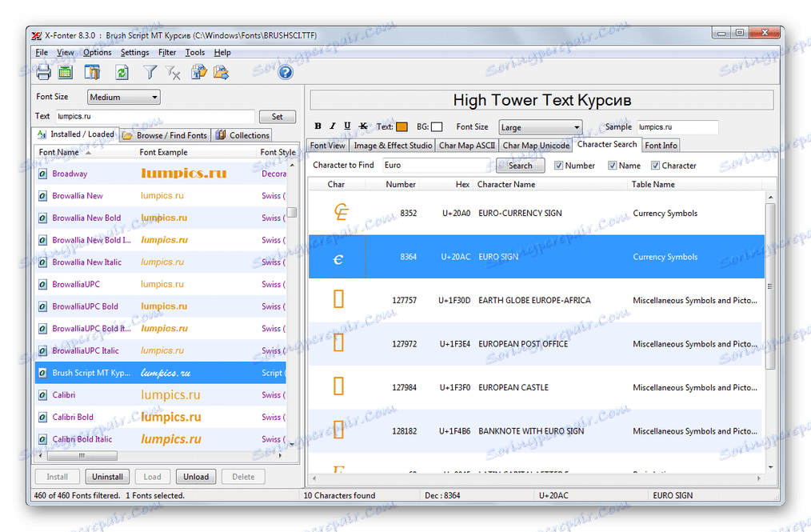Toggle the Number checkbox
Screen dimensions: 811x532
pyautogui.click(x=558, y=166)
